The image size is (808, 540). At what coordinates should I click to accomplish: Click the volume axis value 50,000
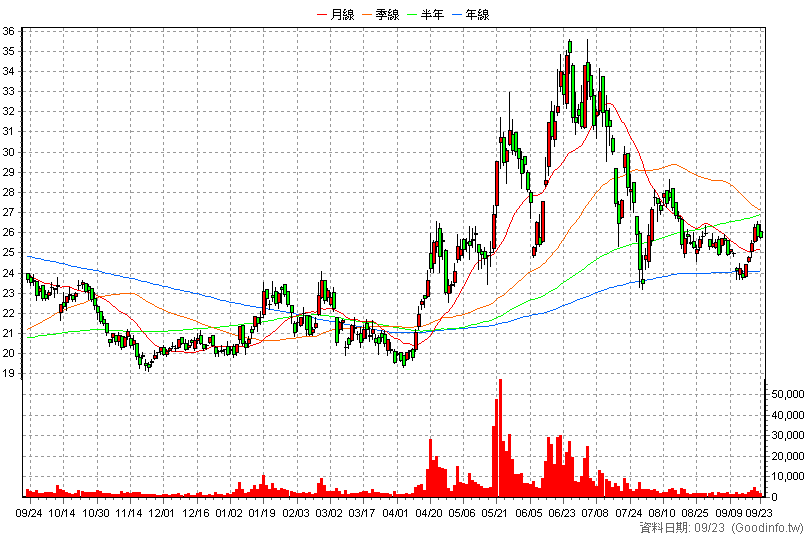pyautogui.click(x=787, y=395)
